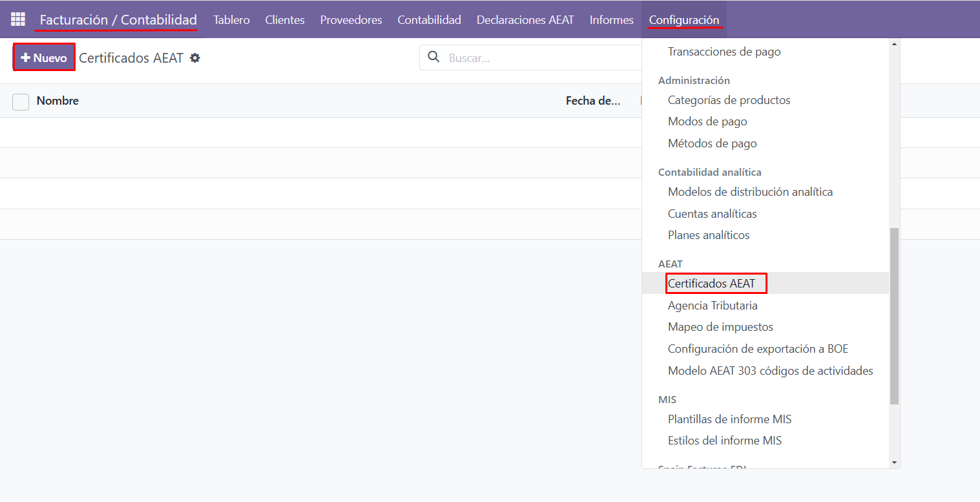Image resolution: width=980 pixels, height=502 pixels.
Task: Click the scrollbar up arrow in dropdown
Action: 894,44
